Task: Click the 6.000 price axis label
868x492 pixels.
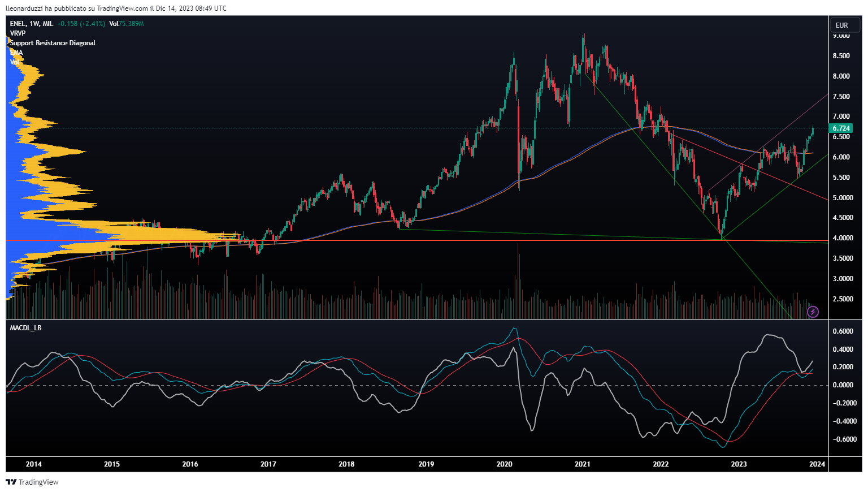Action: tap(841, 157)
